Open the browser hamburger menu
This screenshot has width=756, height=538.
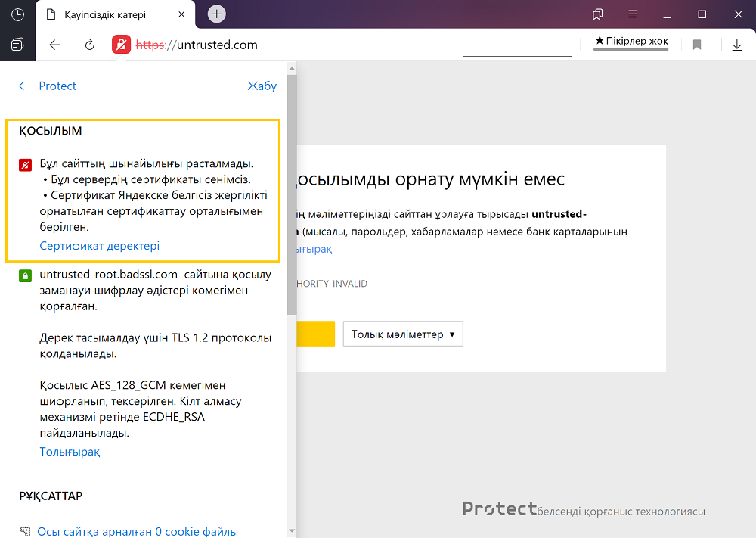[x=632, y=14]
